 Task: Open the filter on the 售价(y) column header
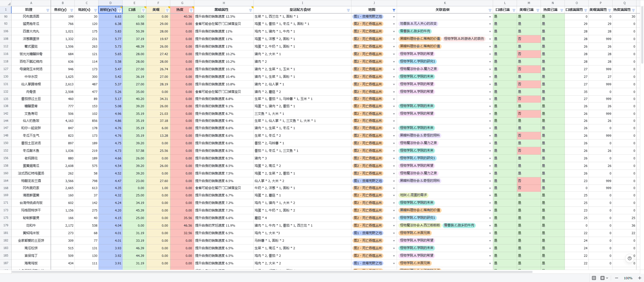pyautogui.click(x=72, y=10)
